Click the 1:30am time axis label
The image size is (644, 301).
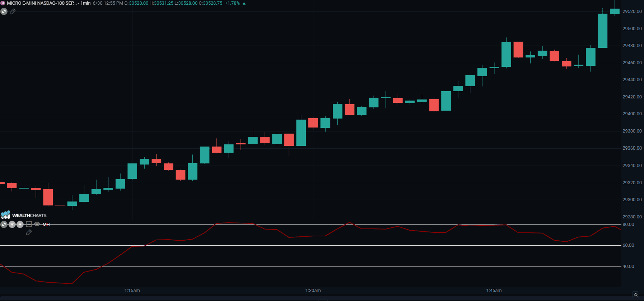coord(313,290)
